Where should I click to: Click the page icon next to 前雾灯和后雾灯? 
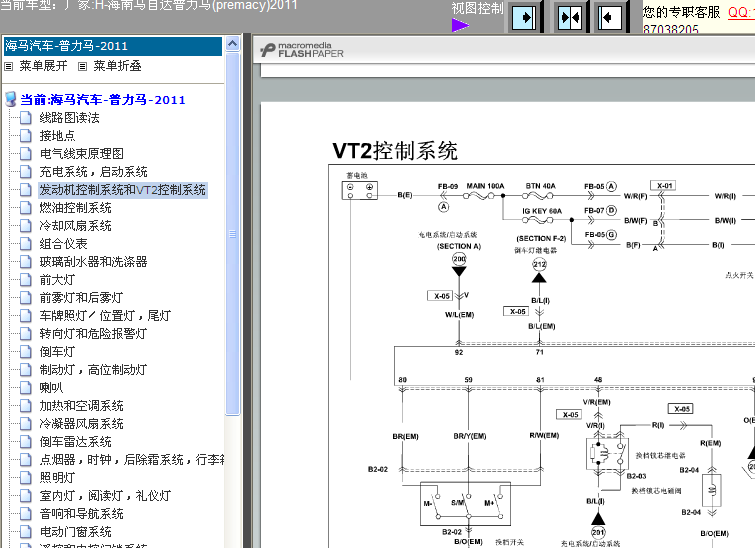click(x=26, y=298)
